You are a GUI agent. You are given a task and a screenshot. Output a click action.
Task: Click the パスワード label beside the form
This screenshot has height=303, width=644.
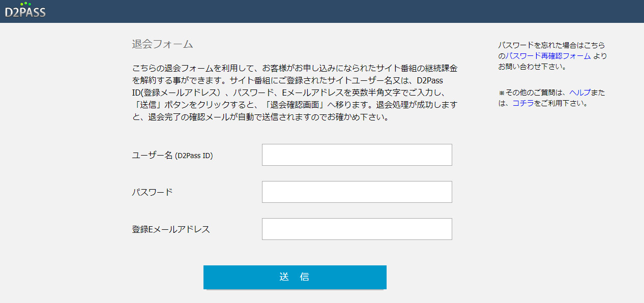click(x=152, y=192)
